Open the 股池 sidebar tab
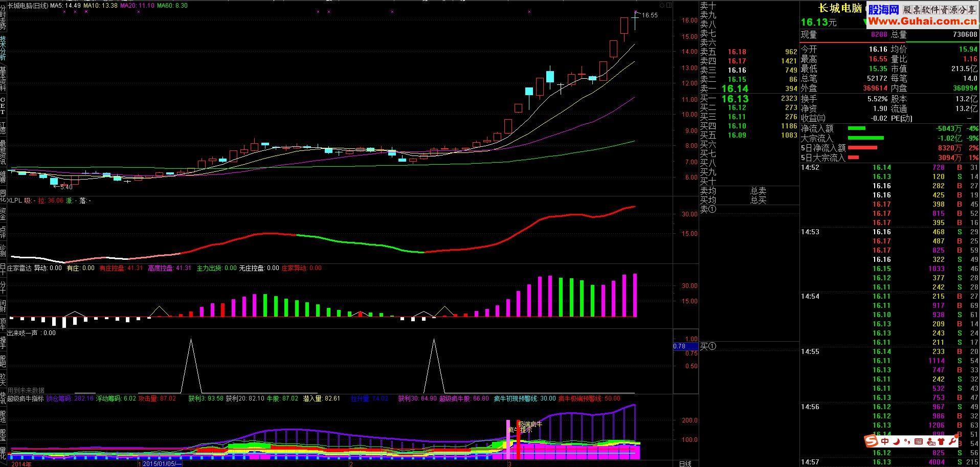The height and width of the screenshot is (467, 980). click(x=3, y=416)
